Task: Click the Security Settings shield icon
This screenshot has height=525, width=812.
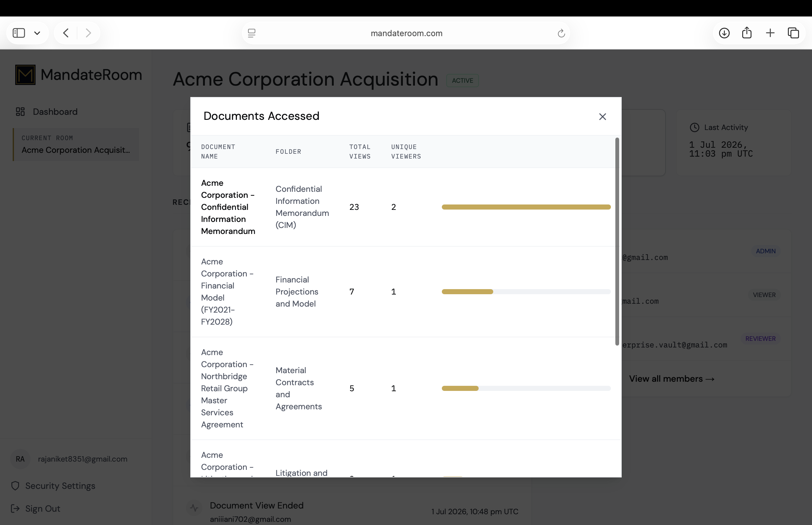Action: (x=15, y=485)
